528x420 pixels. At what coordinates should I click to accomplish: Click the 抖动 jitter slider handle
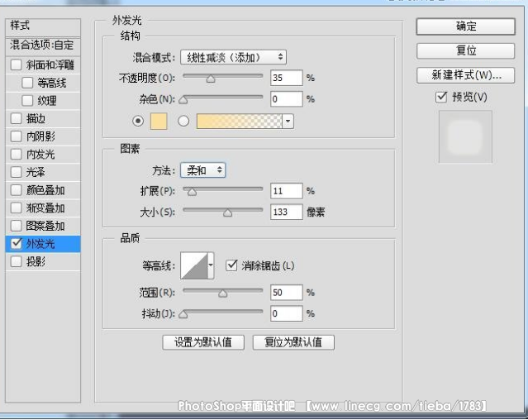pos(183,314)
